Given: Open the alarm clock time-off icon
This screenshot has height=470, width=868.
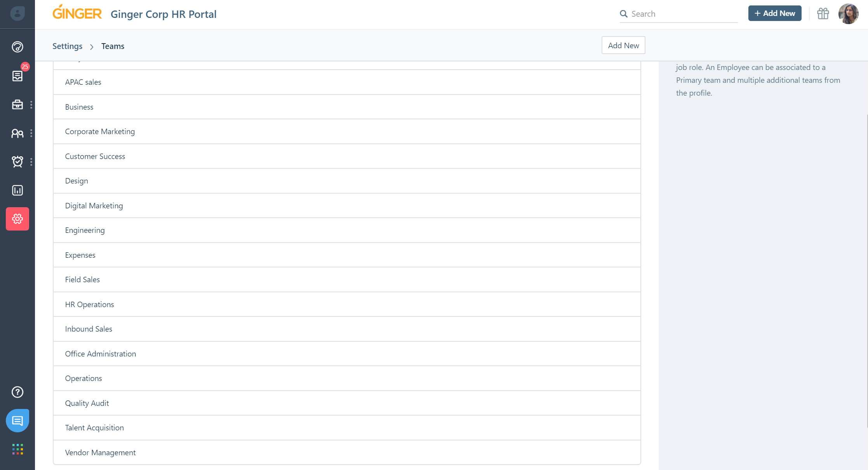Looking at the screenshot, I should [17, 162].
